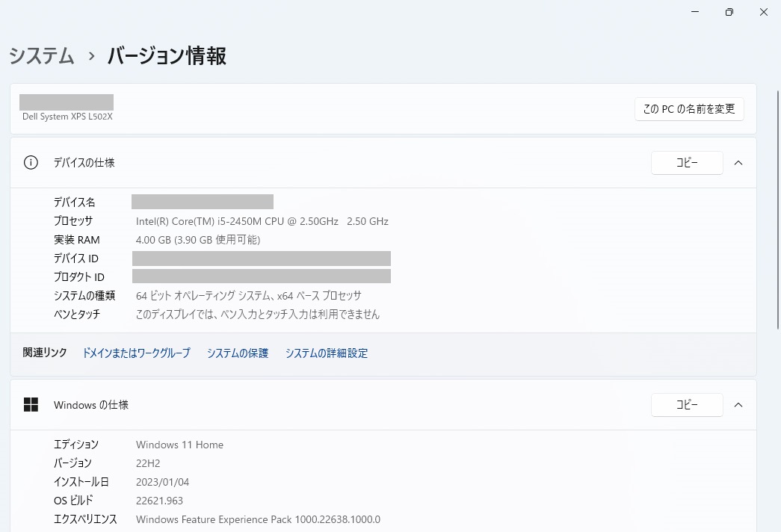
Task: Open ドメインまたはワークグループ link
Action: pyautogui.click(x=136, y=353)
